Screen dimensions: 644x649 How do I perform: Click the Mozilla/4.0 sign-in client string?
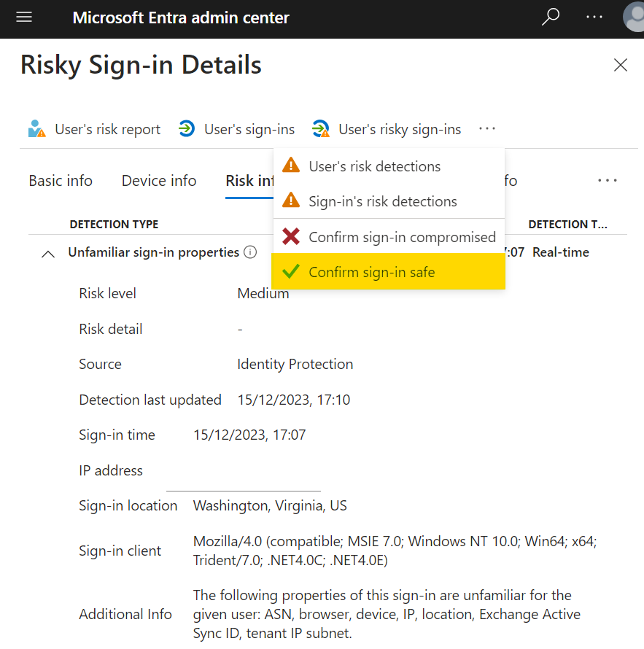coord(395,551)
